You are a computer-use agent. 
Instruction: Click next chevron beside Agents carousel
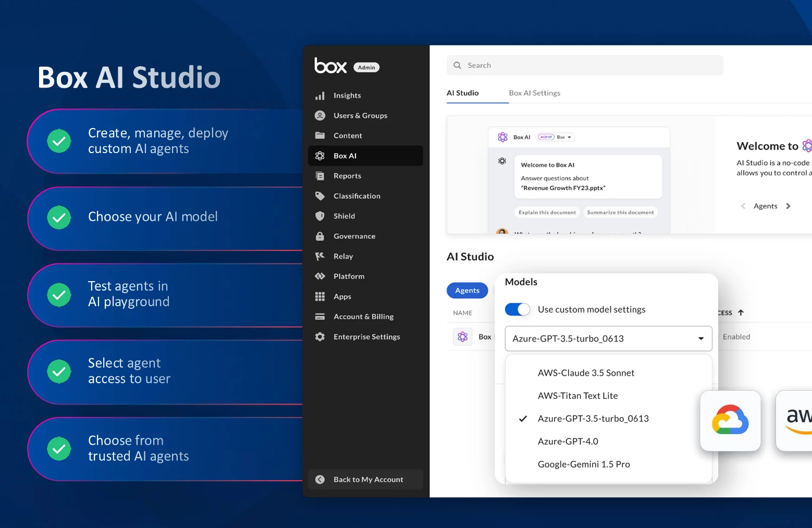click(788, 206)
